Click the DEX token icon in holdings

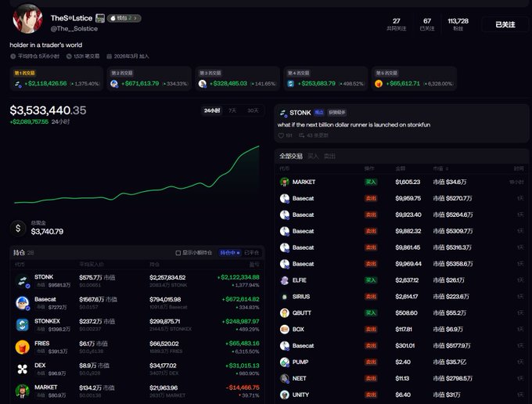pos(23,369)
